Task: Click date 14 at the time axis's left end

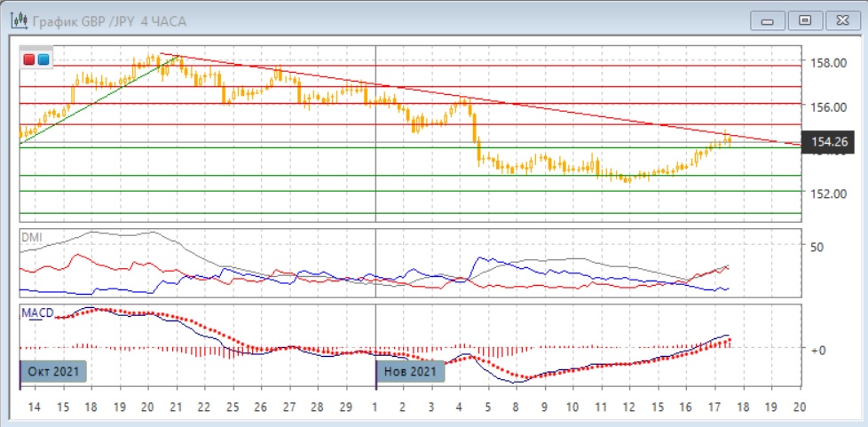Action: click(35, 406)
